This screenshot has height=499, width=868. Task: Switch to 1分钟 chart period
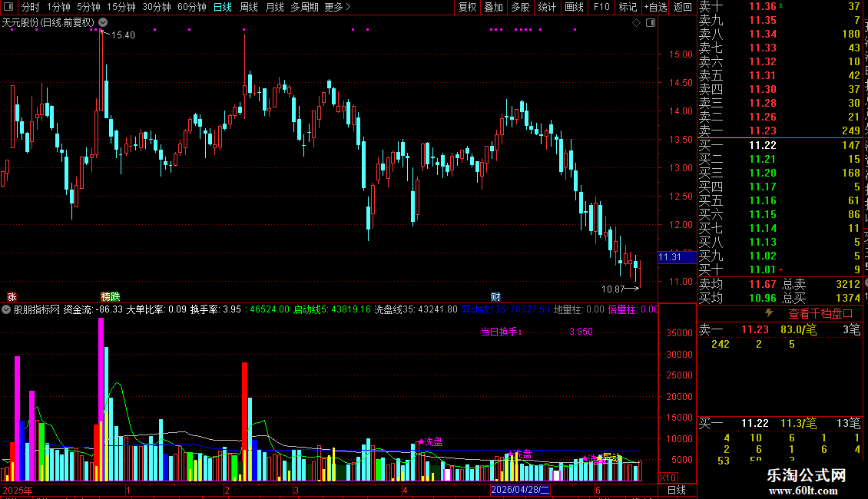click(58, 7)
